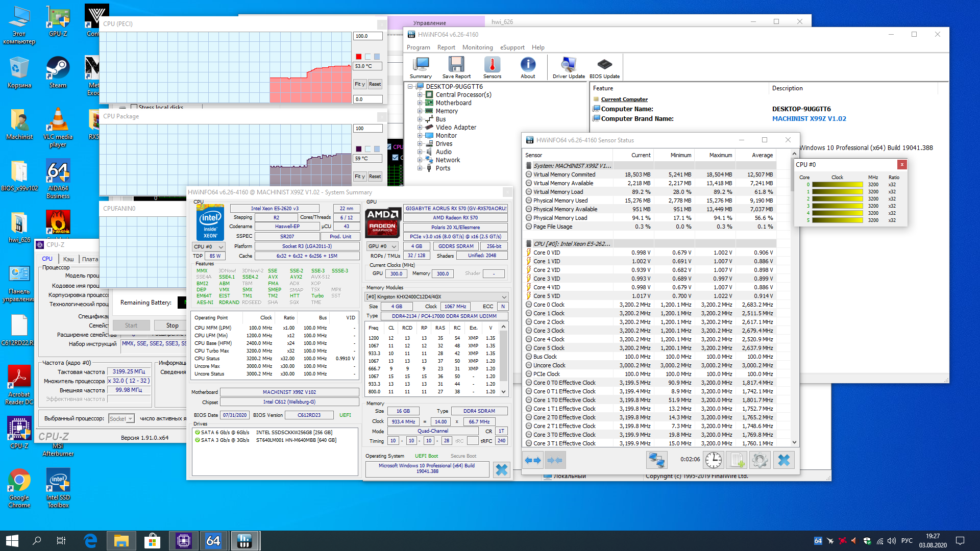This screenshot has width=980, height=551.
Task: Expand the Motherboard tree node
Action: (420, 103)
